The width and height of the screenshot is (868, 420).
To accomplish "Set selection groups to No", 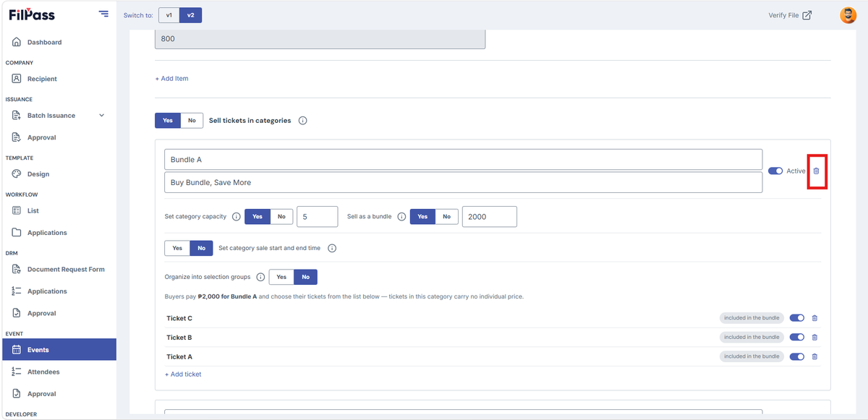I will pyautogui.click(x=305, y=277).
